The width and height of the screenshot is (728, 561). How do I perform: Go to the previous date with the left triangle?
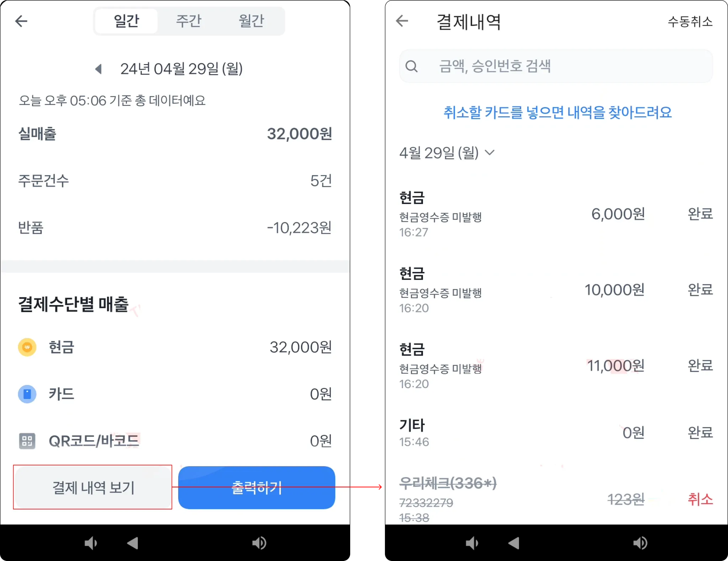click(99, 69)
